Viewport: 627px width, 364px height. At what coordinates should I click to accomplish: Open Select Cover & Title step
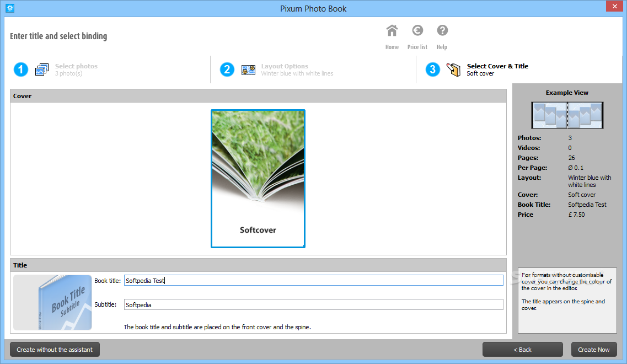click(497, 69)
